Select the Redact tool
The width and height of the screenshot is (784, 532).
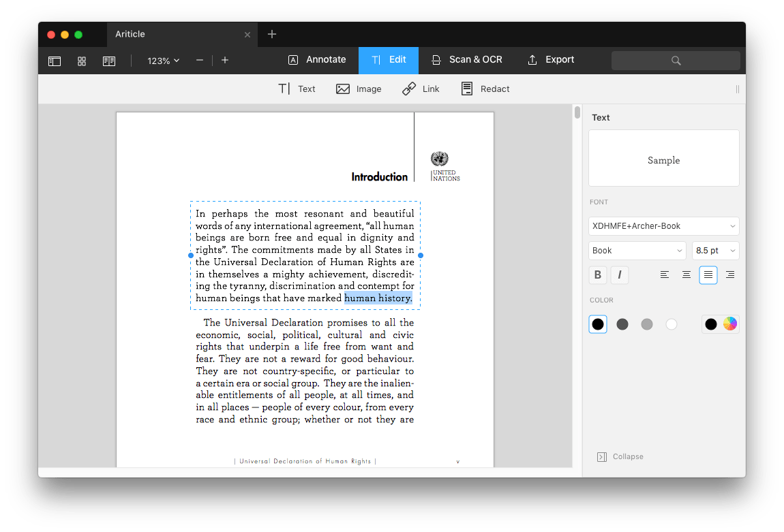point(485,89)
